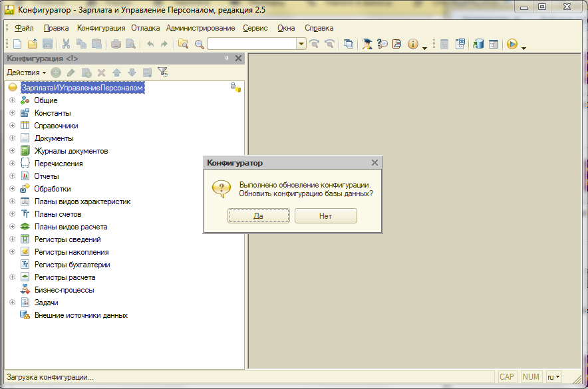
Task: Expand the Документы tree node
Action: pyautogui.click(x=13, y=138)
